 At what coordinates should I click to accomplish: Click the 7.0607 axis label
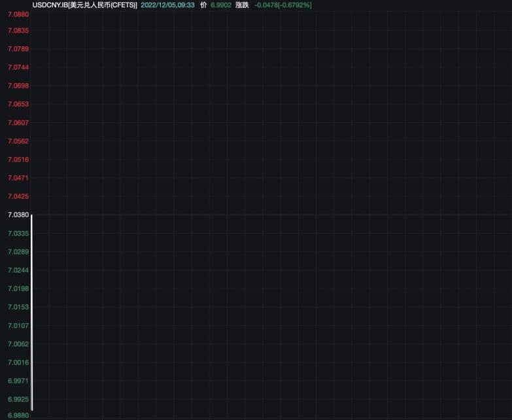coord(18,122)
